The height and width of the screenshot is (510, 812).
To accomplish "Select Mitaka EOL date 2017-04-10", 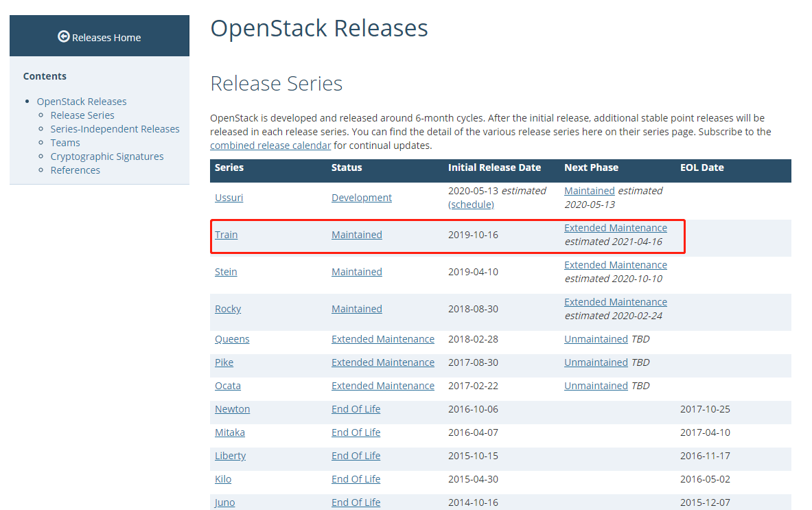I will pos(706,432).
